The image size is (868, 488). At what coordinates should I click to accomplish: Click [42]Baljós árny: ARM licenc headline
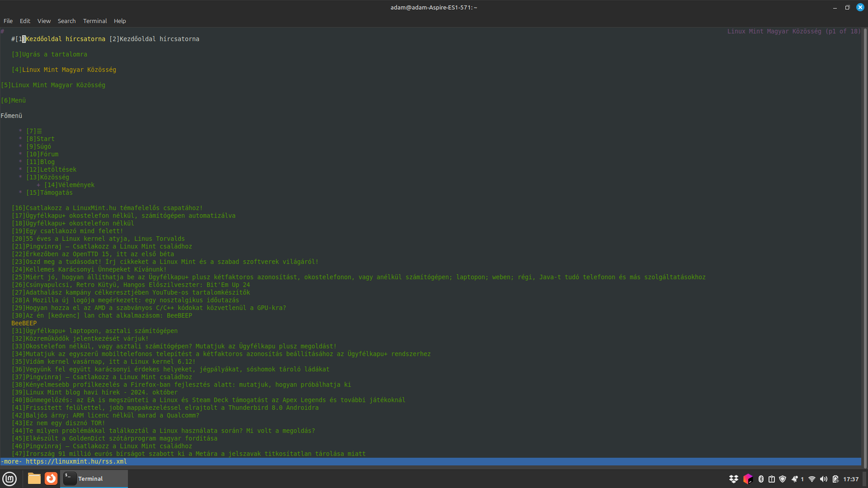click(x=105, y=415)
